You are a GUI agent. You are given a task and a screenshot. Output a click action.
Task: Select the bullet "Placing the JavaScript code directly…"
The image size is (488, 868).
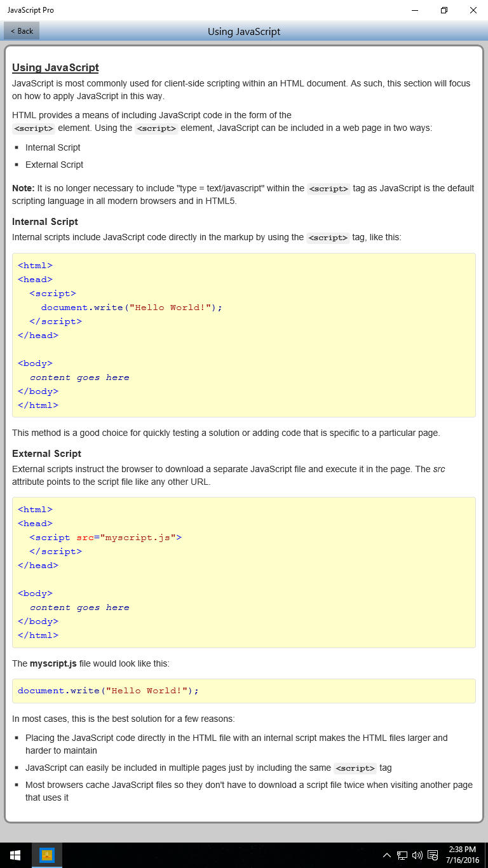(x=236, y=744)
